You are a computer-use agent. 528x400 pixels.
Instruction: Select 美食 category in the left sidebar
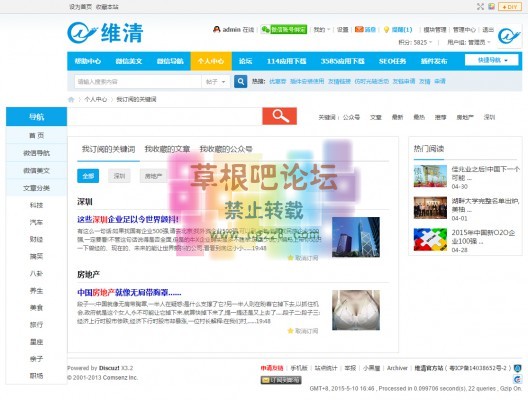tap(36, 308)
